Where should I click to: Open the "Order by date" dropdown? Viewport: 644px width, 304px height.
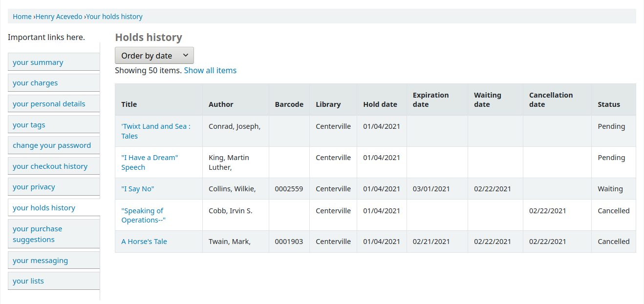[x=154, y=55]
